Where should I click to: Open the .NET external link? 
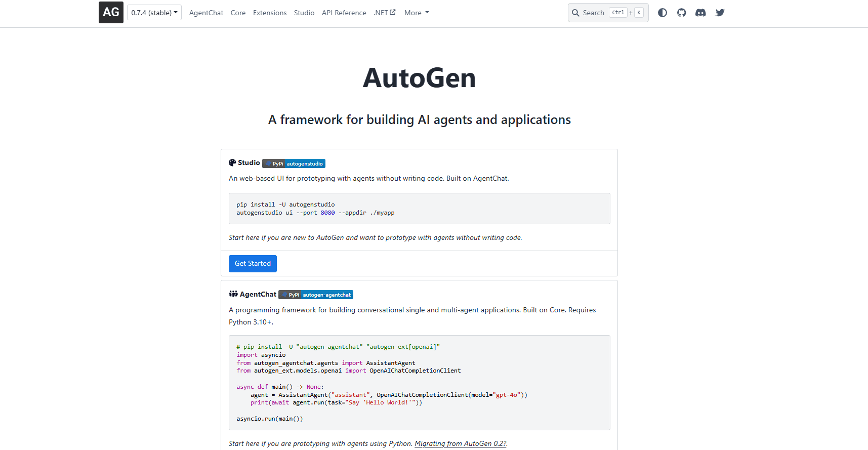pyautogui.click(x=385, y=13)
